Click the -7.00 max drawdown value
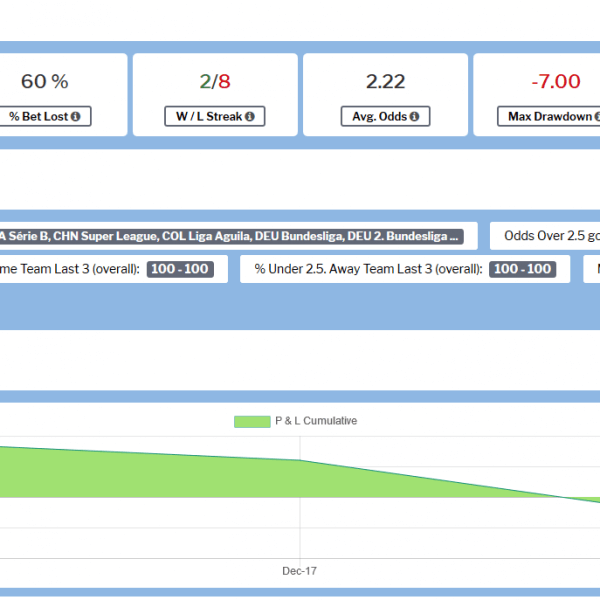The width and height of the screenshot is (600, 600). point(556,82)
